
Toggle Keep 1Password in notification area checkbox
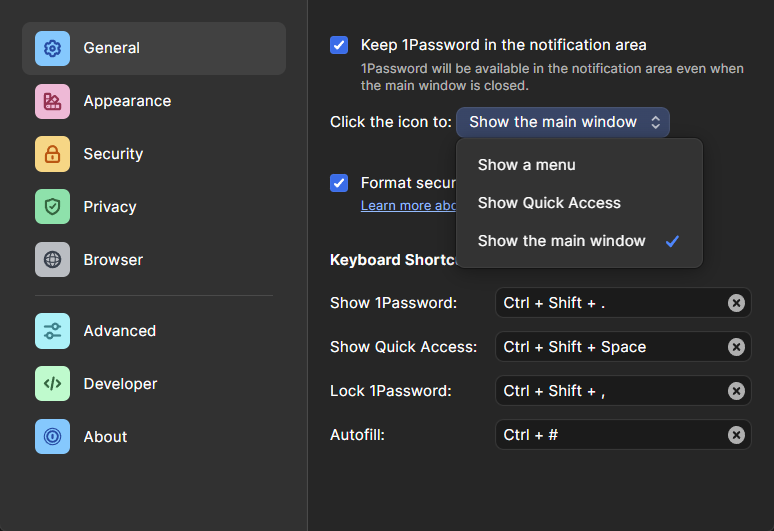(339, 45)
